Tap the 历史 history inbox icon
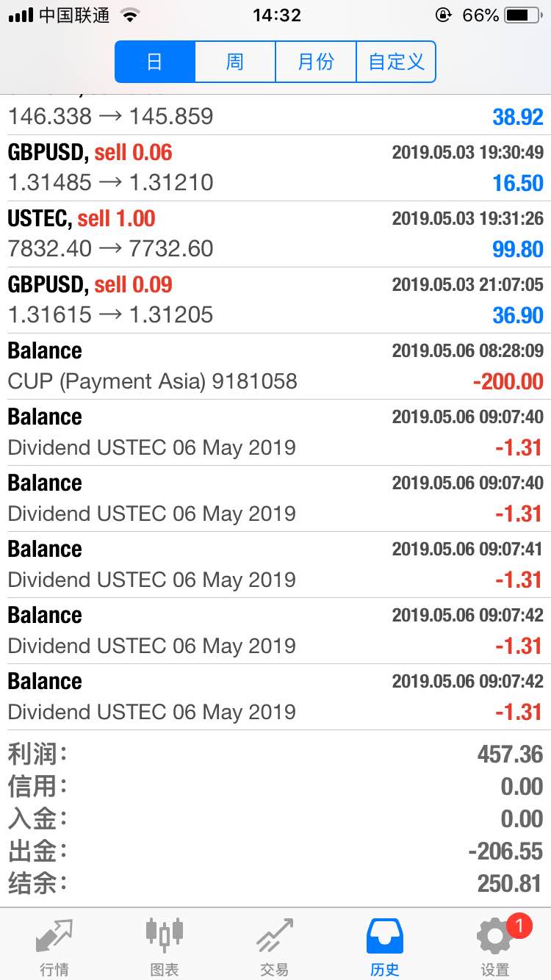This screenshot has height=980, width=551. tap(385, 936)
